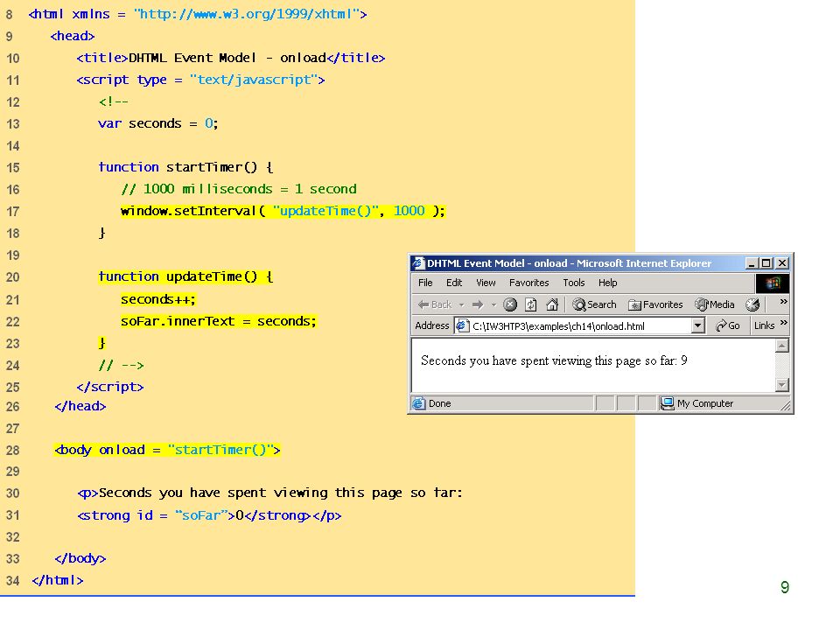Click the window resize grip in status bar

point(786,406)
